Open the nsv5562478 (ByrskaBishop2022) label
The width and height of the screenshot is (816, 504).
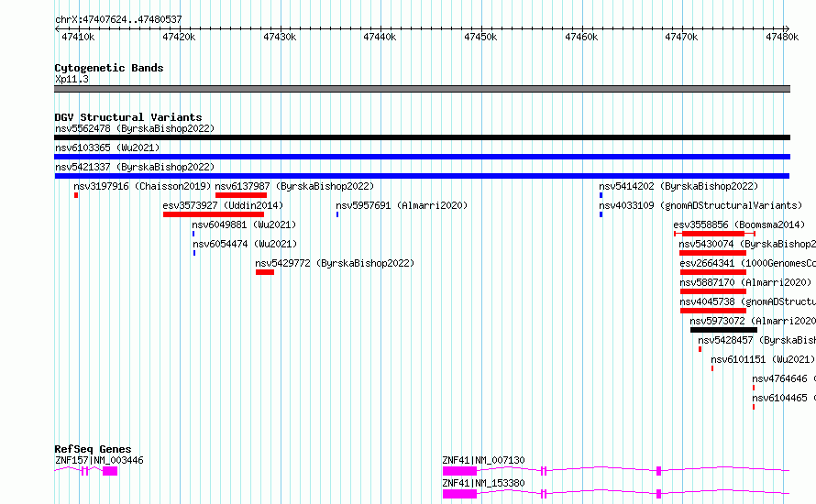(135, 128)
